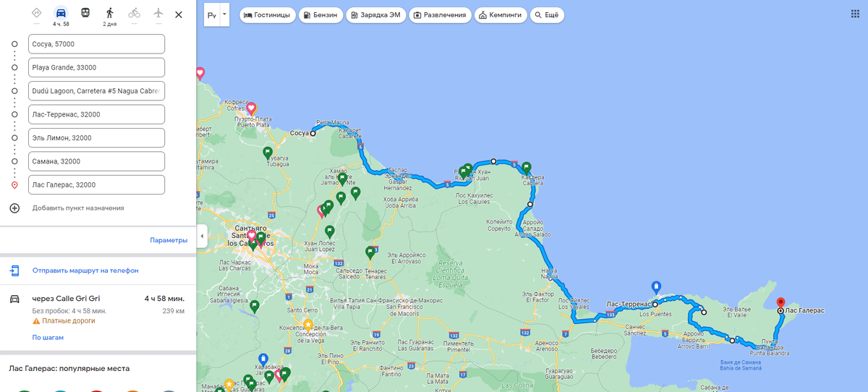This screenshot has height=392, width=868.
Task: Edit the Самана, 32000 field
Action: tap(97, 161)
